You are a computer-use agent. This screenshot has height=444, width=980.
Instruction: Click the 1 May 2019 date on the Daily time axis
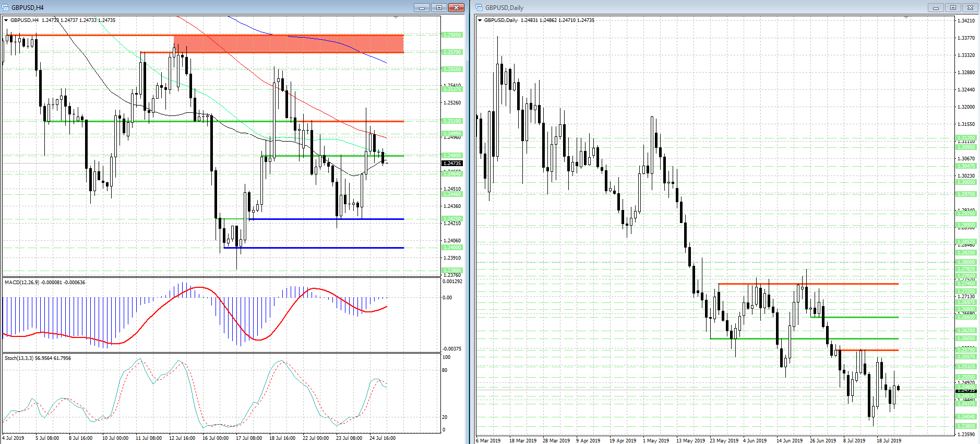point(656,441)
